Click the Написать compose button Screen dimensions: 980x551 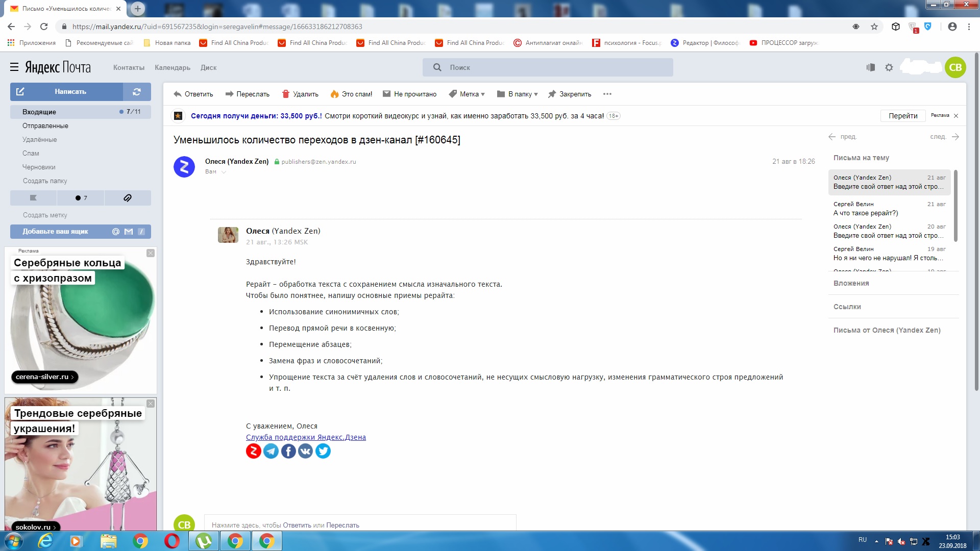click(66, 92)
